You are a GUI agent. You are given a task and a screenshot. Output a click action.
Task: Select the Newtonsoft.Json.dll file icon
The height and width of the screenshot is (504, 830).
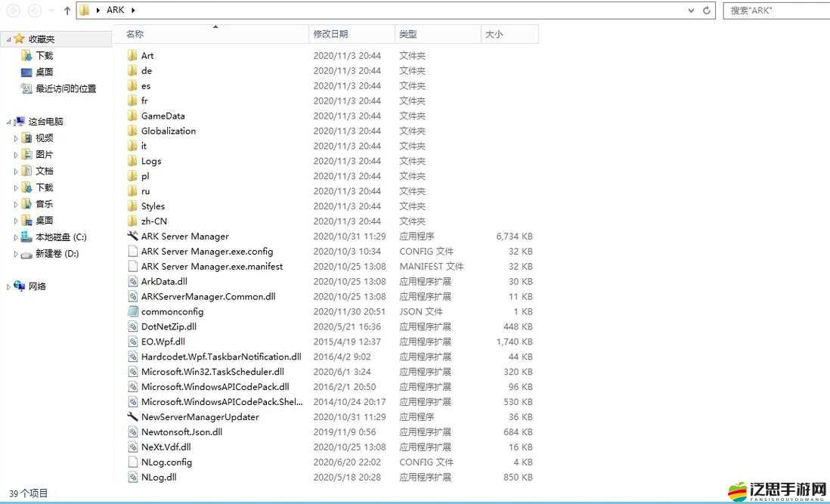point(133,431)
